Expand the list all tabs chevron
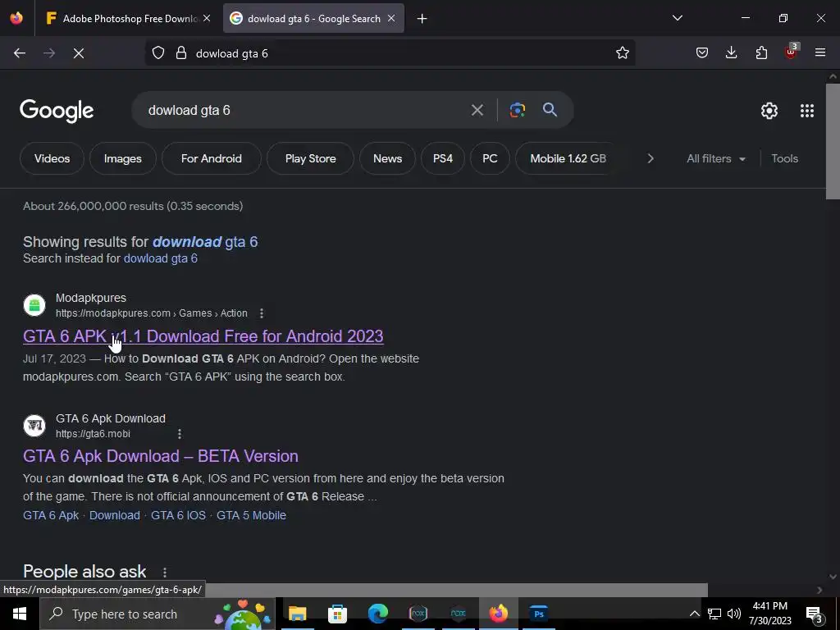The width and height of the screenshot is (840, 630). [x=677, y=18]
